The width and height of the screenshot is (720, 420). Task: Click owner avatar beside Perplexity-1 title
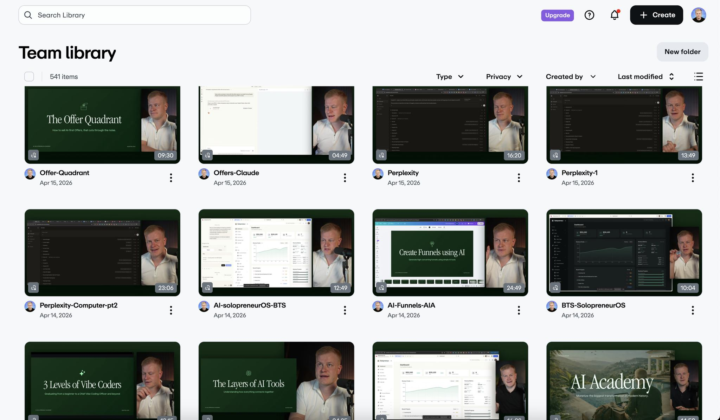(x=552, y=174)
